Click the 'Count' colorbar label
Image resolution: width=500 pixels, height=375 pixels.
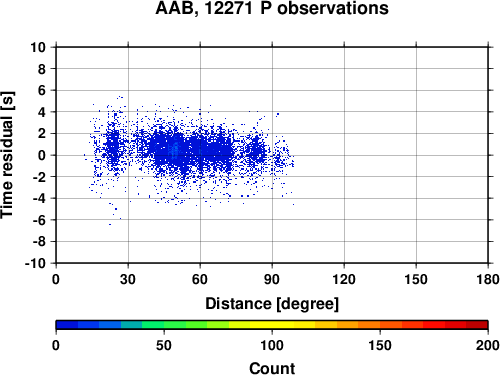272,368
